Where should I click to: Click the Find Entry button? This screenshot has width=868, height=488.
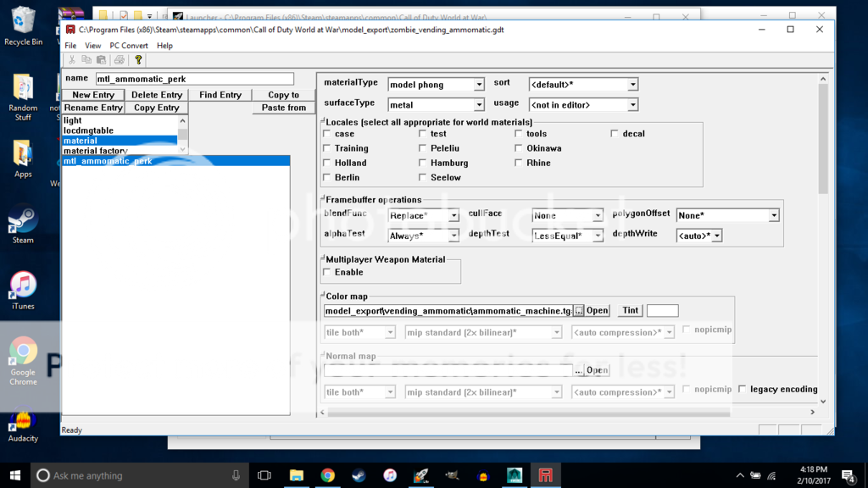tap(220, 95)
